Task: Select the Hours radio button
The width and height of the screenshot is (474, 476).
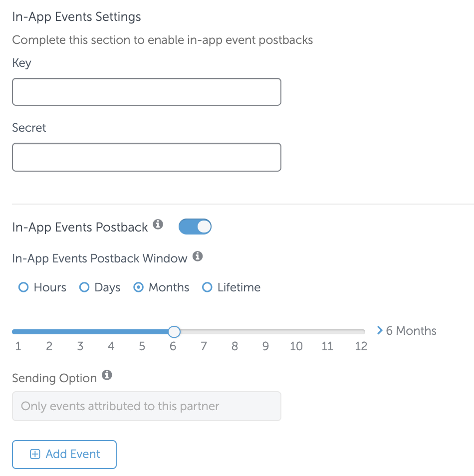Action: 23,287
